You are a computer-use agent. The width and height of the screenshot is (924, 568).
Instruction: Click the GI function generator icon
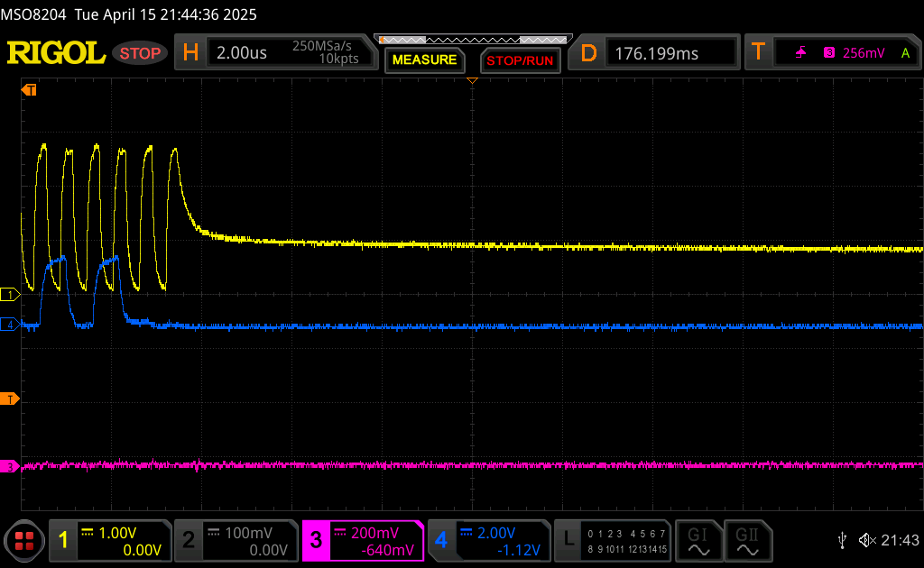coord(698,541)
